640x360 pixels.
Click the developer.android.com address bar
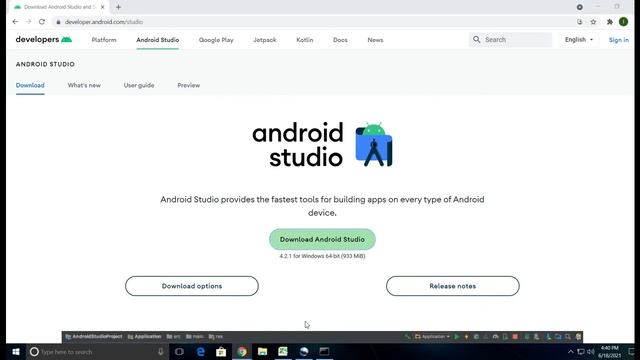[314, 22]
